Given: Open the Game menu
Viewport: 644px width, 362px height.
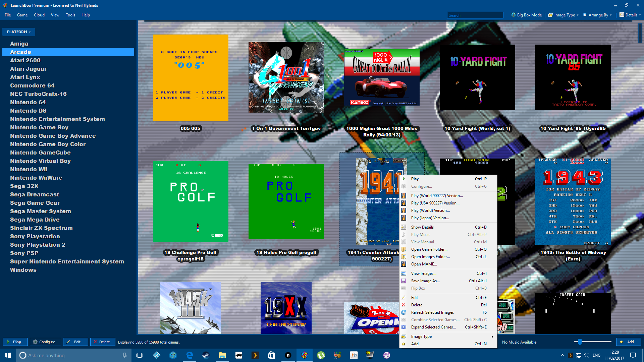Looking at the screenshot, I should [x=22, y=15].
